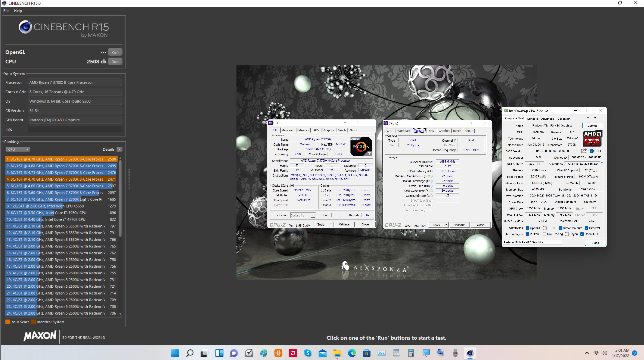This screenshot has width=644, height=360.
Task: Click the Cinebench R15 sphere logo
Action: [x=25, y=27]
